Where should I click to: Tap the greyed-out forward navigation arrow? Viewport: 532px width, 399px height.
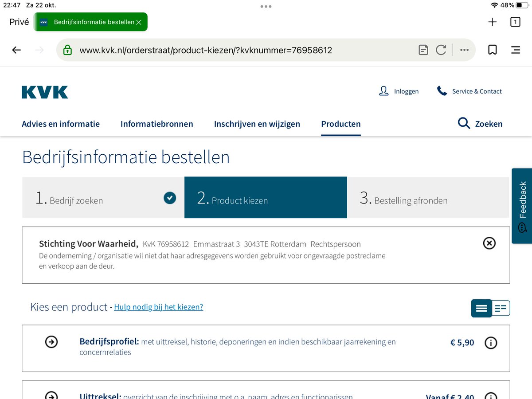(39, 50)
